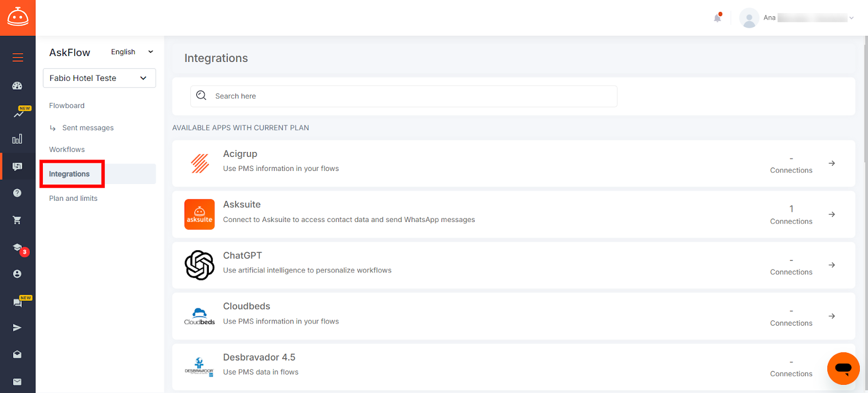The height and width of the screenshot is (393, 868).
Task: Open the trending chart icon marked NEW
Action: [18, 114]
